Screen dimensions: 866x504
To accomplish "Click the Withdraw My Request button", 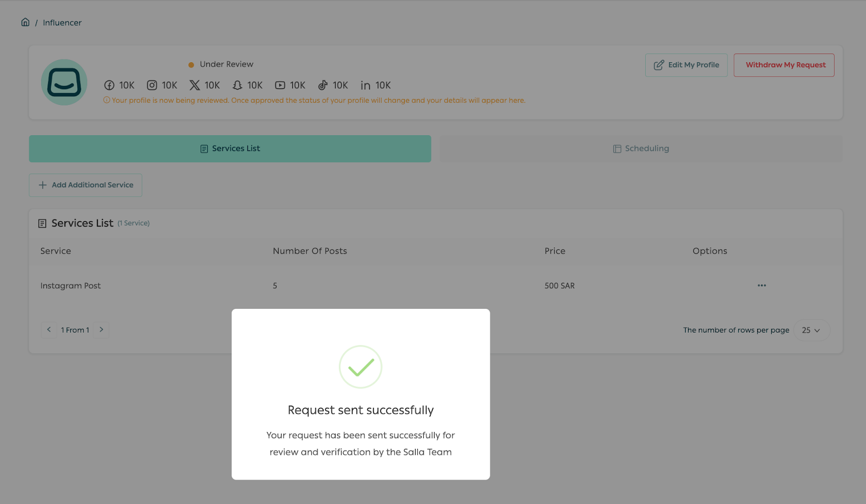I will point(784,65).
